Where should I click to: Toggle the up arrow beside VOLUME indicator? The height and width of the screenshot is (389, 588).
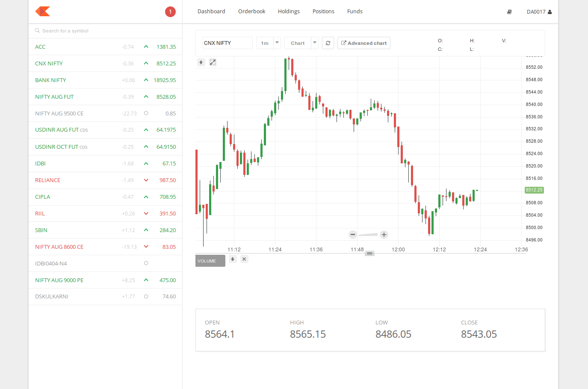click(x=233, y=259)
